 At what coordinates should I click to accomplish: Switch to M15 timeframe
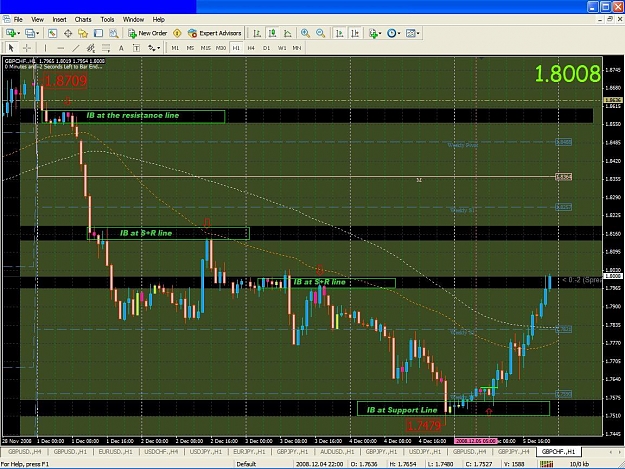click(205, 48)
